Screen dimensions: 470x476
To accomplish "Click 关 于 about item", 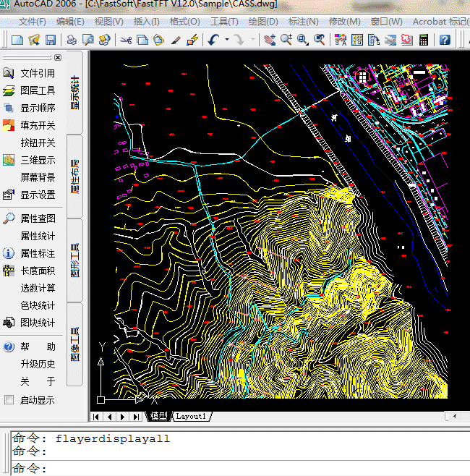I will (x=38, y=381).
